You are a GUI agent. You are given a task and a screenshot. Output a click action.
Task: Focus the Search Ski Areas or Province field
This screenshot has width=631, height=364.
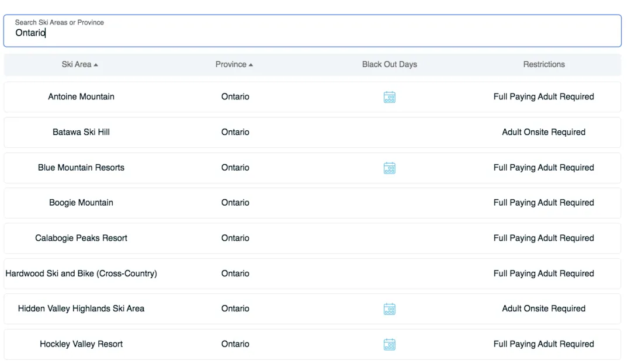[312, 33]
